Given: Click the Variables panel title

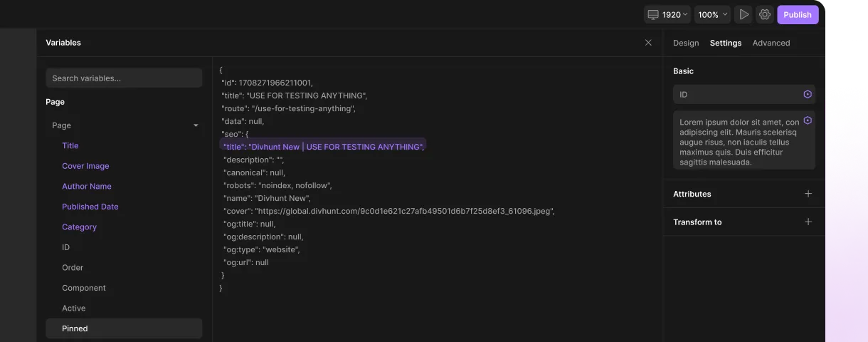Looking at the screenshot, I should [63, 43].
